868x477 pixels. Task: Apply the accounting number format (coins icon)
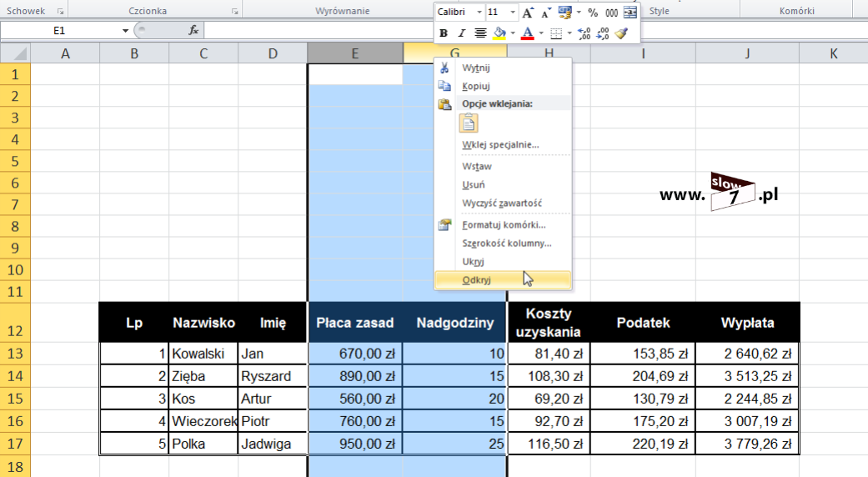(565, 13)
